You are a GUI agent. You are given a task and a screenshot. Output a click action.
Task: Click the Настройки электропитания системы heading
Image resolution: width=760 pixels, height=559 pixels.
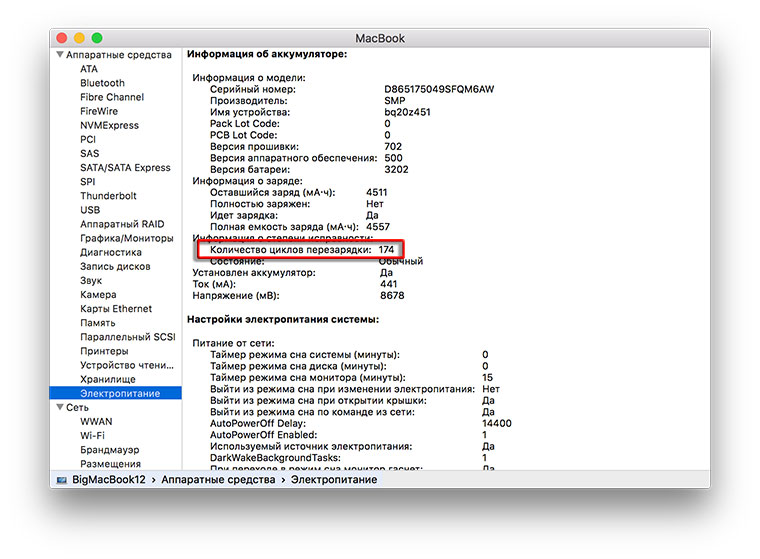tap(283, 319)
